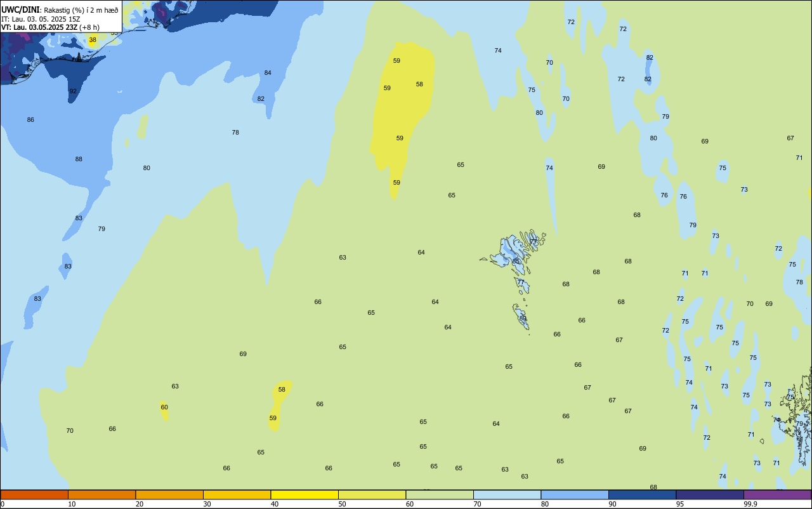Pick the 80–90 medium blue legend swatch

tap(575, 494)
